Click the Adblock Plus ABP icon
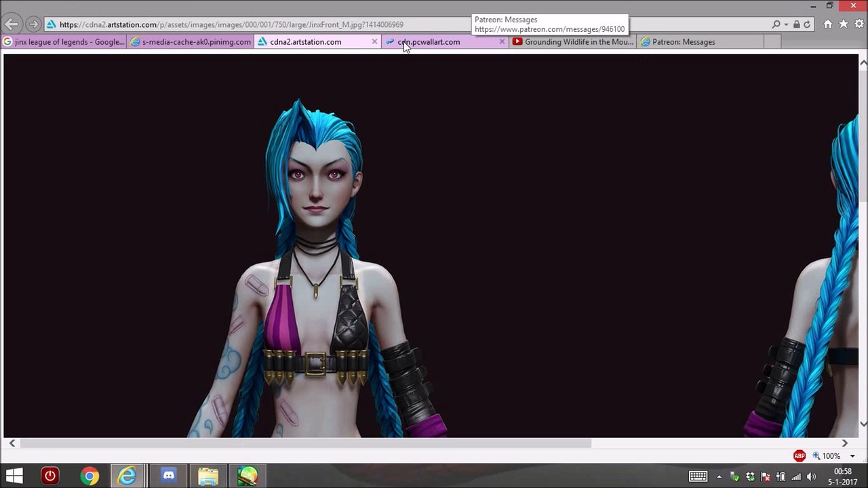 coord(800,456)
